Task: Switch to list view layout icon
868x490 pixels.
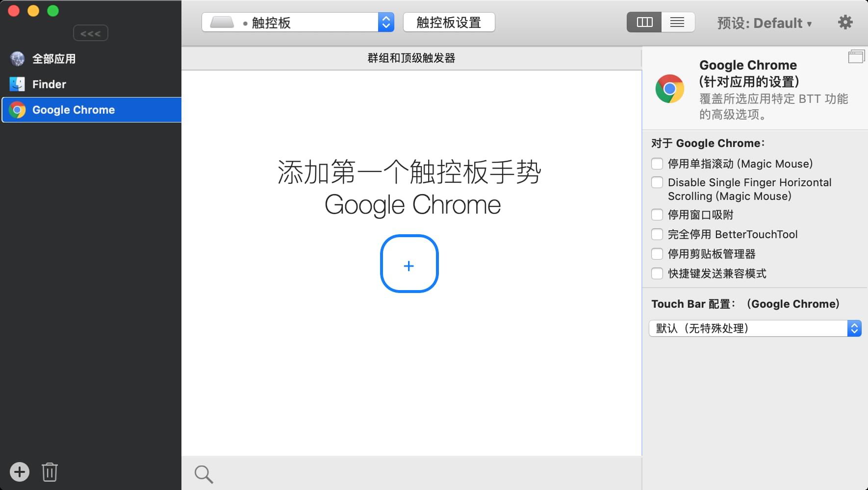Action: [678, 22]
